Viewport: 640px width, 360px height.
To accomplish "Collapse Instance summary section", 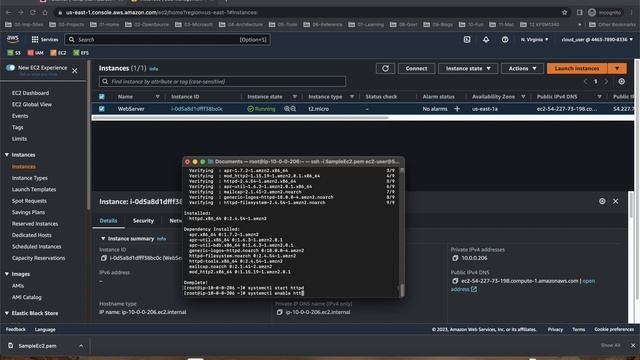I will coord(103,238).
